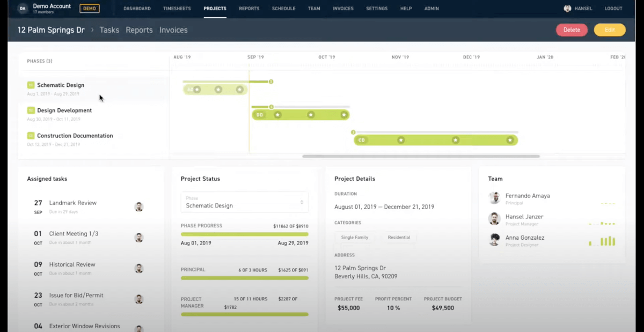
Task: Open the Hansel profile icon in the top bar
Action: click(567, 8)
